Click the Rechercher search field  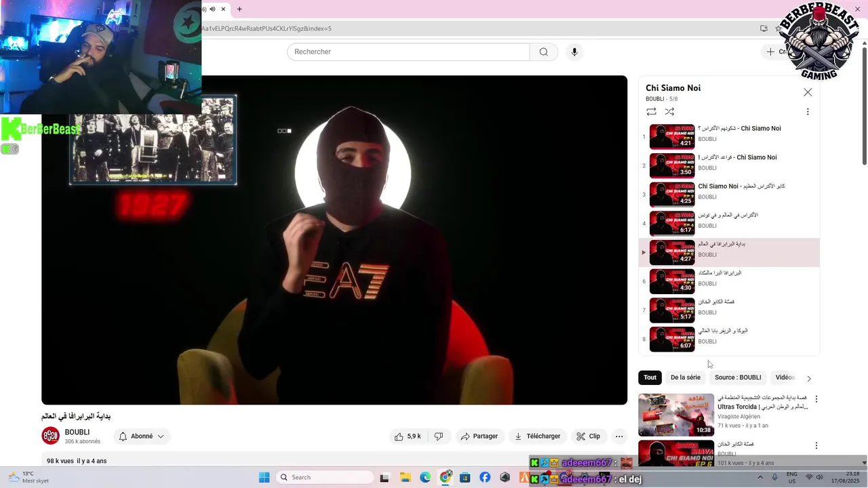pyautogui.click(x=408, y=52)
